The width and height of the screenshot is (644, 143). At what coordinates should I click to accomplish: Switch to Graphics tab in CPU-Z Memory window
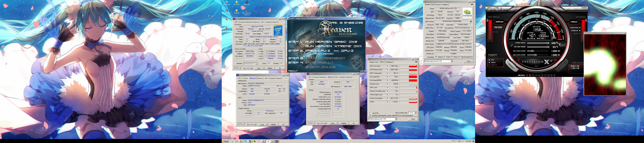(x=343, y=77)
